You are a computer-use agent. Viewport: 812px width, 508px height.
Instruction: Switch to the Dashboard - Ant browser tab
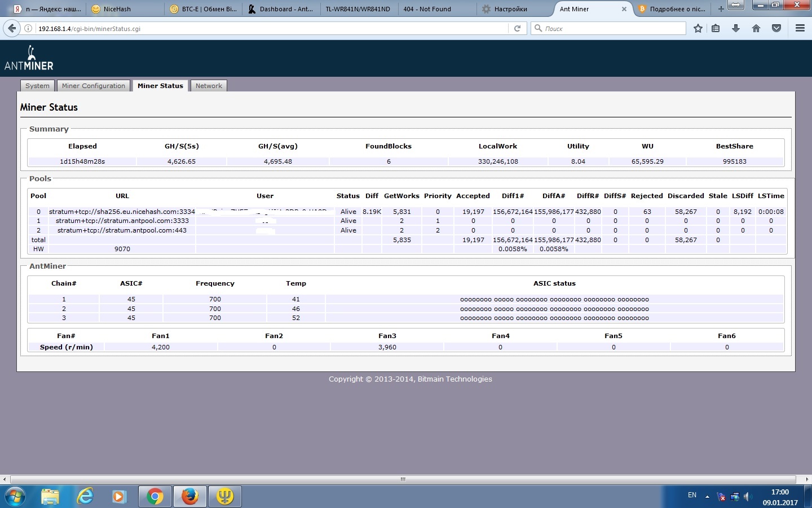pyautogui.click(x=281, y=9)
